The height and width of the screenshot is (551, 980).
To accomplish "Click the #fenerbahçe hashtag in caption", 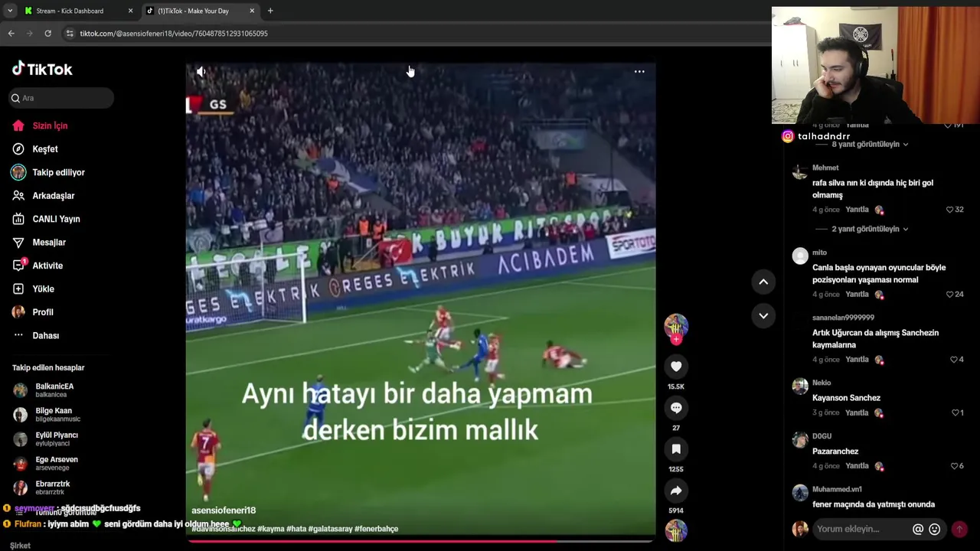I will click(x=376, y=529).
